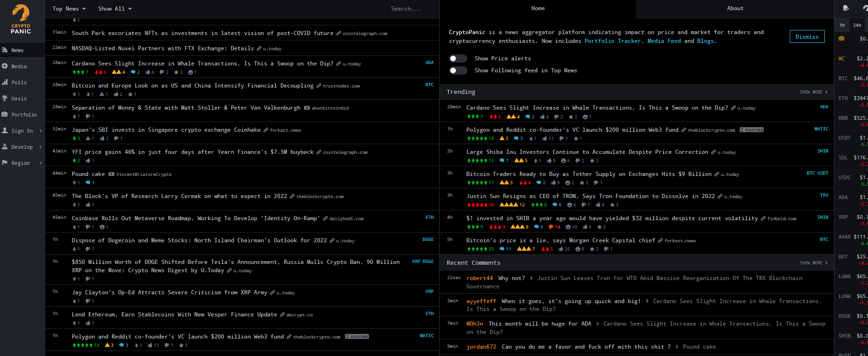Open the South Park excoriates NFTs headline
868x356 pixels.
(x=202, y=33)
